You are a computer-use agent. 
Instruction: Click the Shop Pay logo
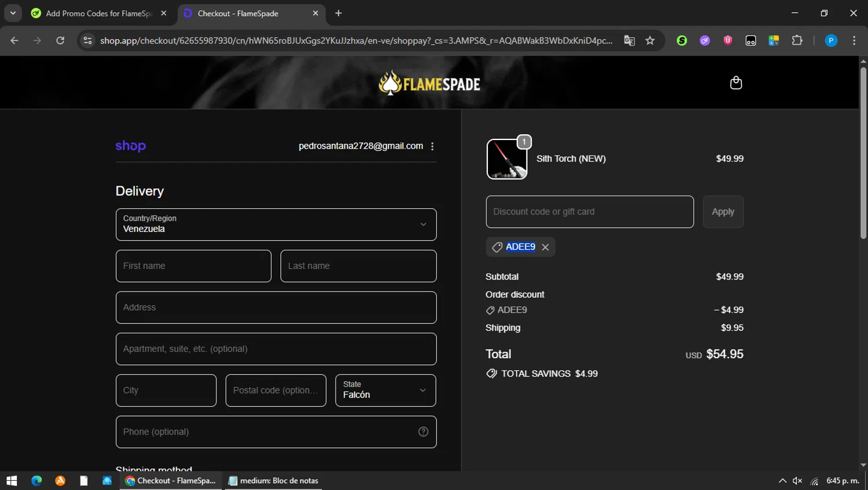click(x=131, y=146)
